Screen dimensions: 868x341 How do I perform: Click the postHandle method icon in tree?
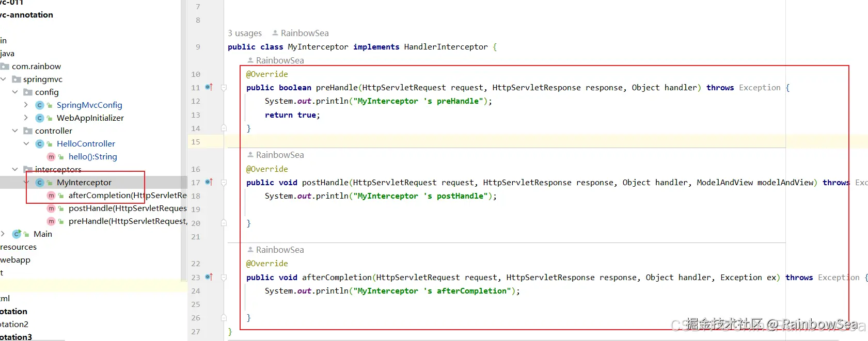(x=51, y=208)
